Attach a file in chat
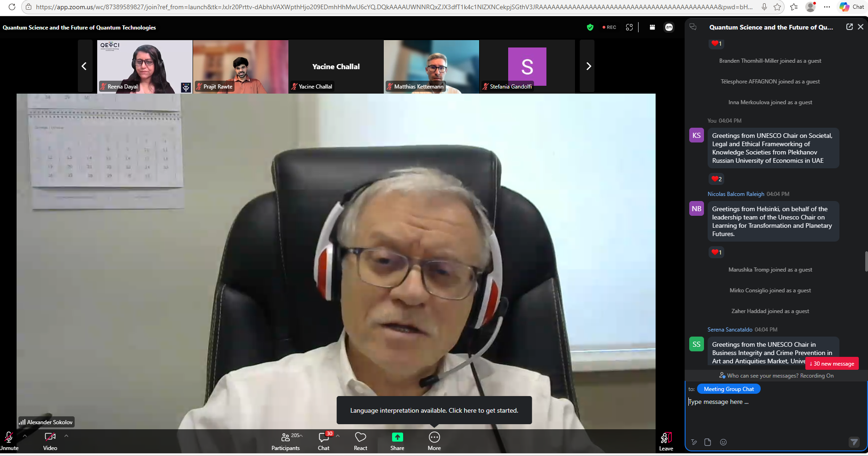868x456 pixels. click(708, 442)
